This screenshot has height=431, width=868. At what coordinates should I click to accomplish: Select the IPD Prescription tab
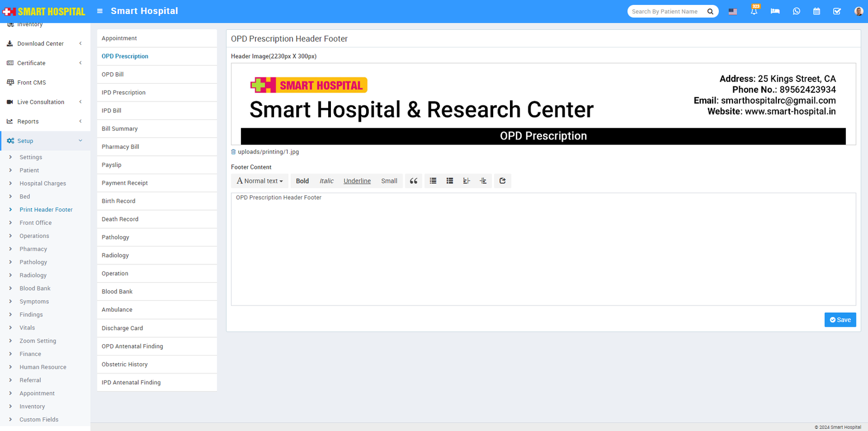coord(124,93)
